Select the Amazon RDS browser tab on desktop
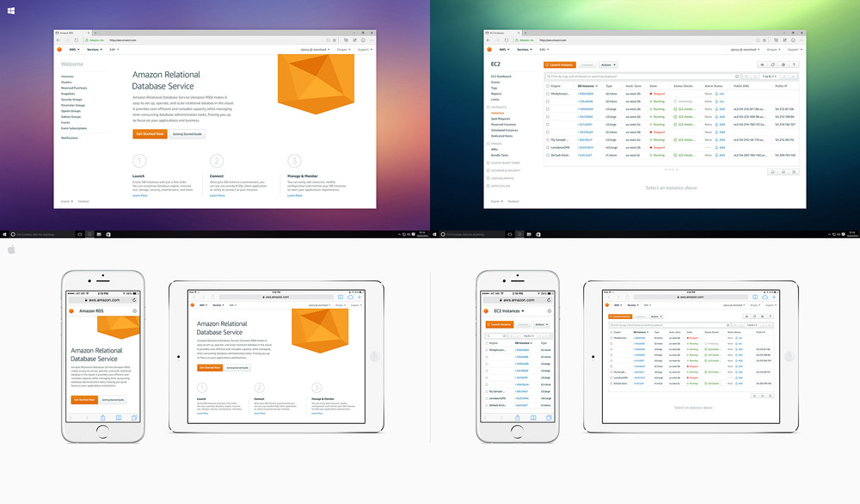This screenshot has height=504, width=860. [x=73, y=33]
